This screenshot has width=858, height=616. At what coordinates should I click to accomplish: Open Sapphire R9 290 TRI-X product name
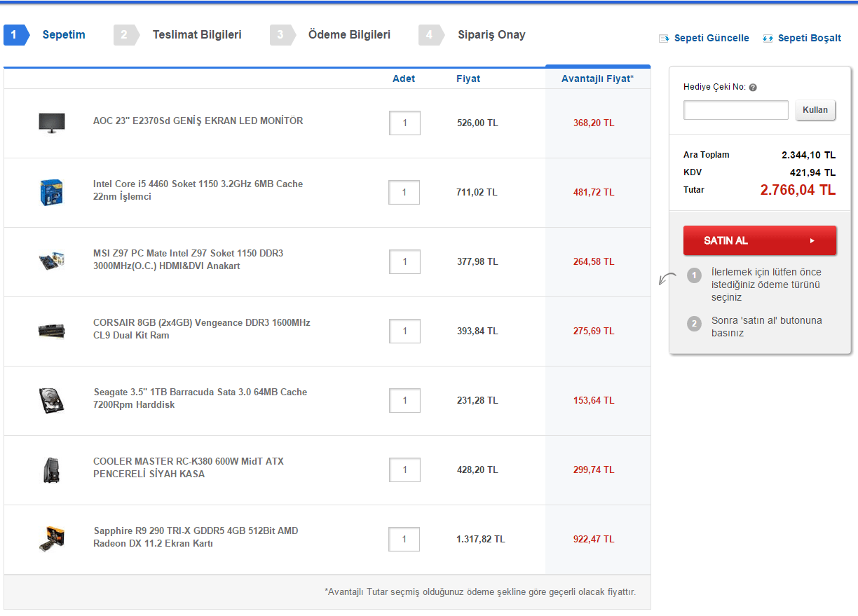click(196, 538)
